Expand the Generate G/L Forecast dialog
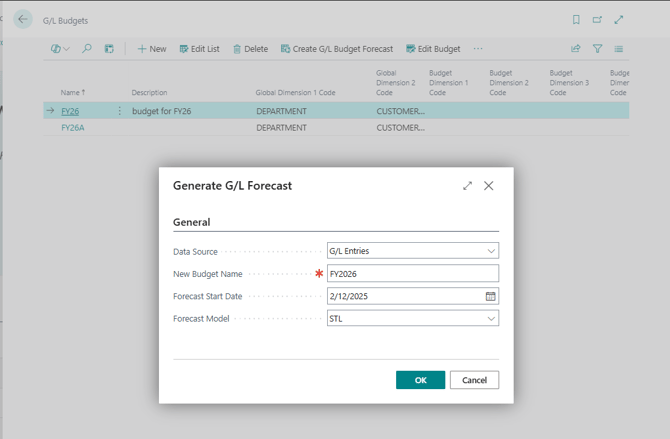Viewport: 670px width, 439px height. [467, 186]
